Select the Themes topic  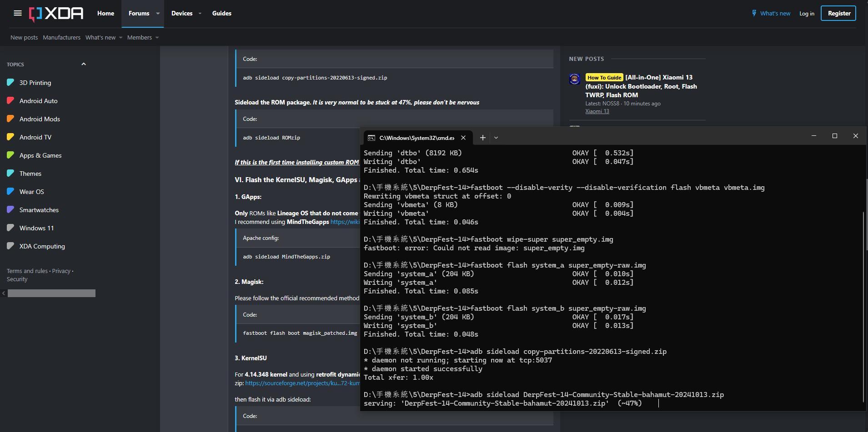pyautogui.click(x=30, y=174)
